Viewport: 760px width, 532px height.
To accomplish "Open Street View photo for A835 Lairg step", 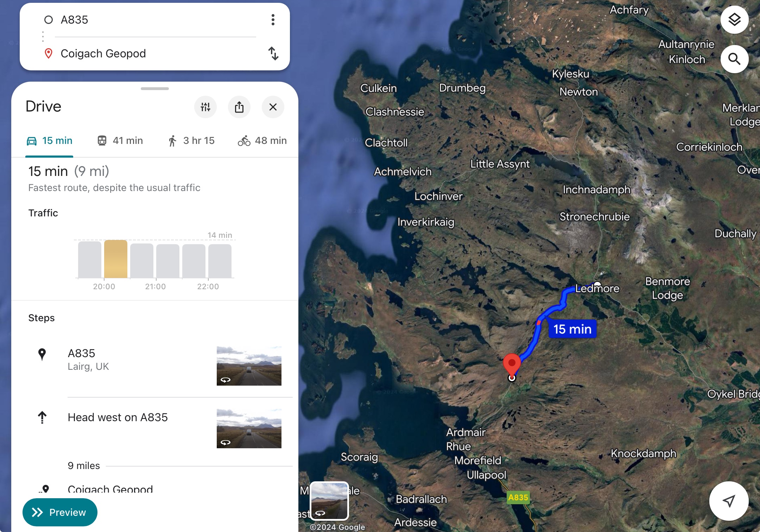I will tap(249, 366).
